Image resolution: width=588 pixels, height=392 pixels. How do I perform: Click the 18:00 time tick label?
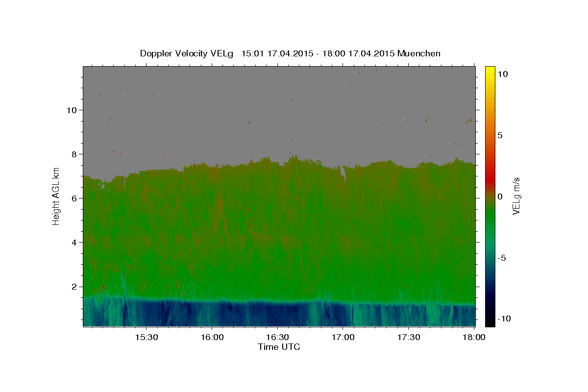[474, 338]
